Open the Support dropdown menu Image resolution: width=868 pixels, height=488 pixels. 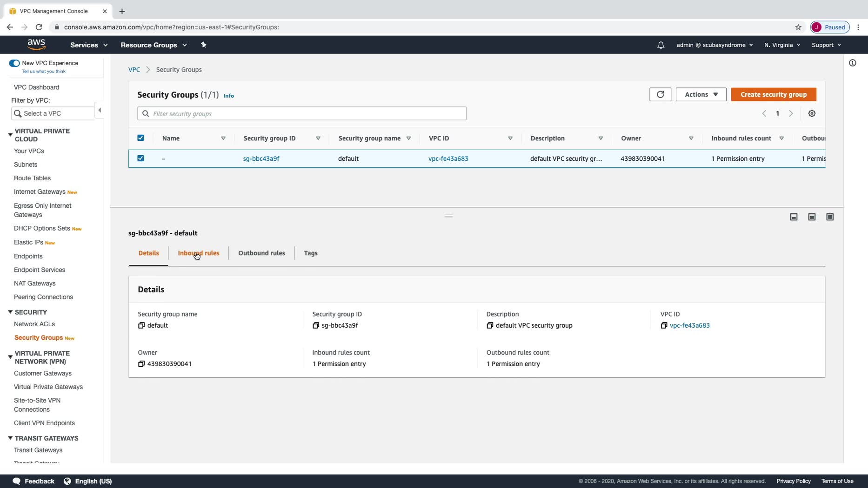click(x=826, y=45)
